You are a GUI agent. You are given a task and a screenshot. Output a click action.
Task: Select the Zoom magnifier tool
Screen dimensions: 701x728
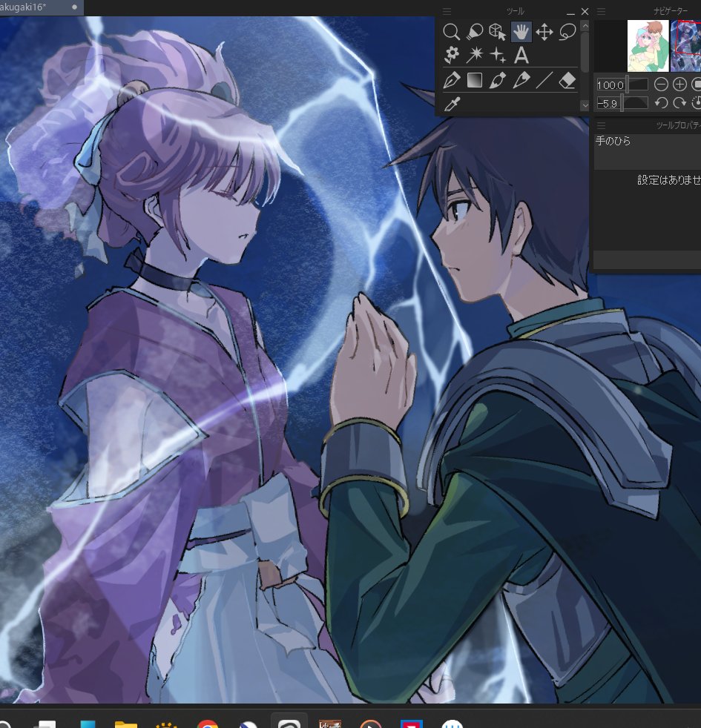click(x=451, y=32)
